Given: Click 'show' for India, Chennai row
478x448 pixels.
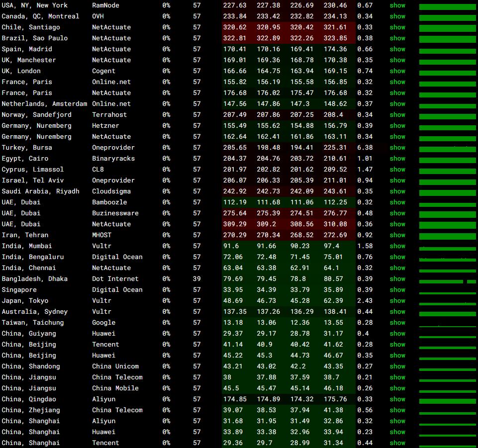Looking at the screenshot, I should click(397, 268).
